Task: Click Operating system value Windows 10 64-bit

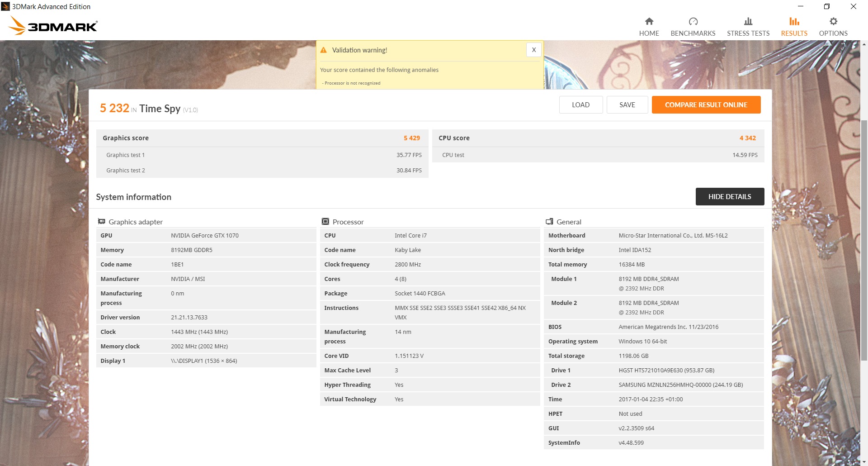Action: coord(643,341)
